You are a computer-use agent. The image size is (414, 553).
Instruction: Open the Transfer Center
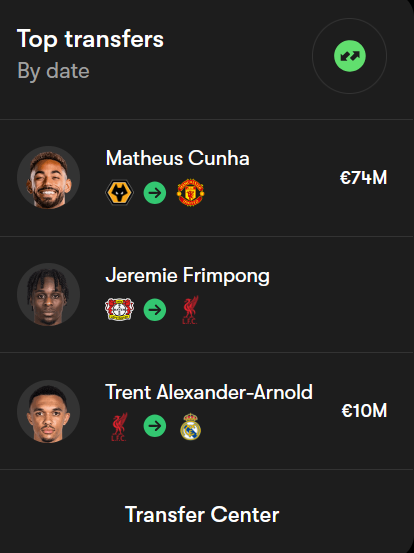202,515
